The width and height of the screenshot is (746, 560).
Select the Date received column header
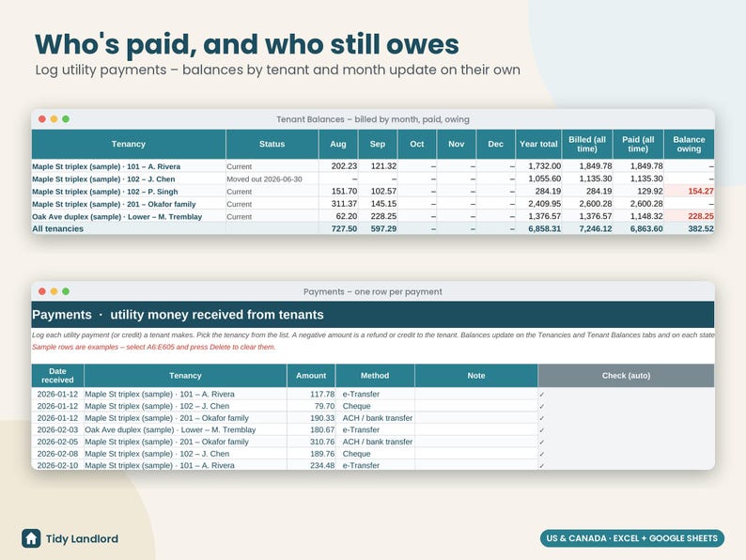[x=57, y=376]
